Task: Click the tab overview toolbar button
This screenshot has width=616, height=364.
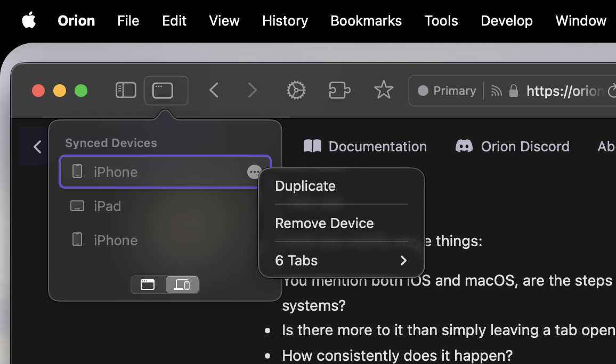Action: pos(163,91)
